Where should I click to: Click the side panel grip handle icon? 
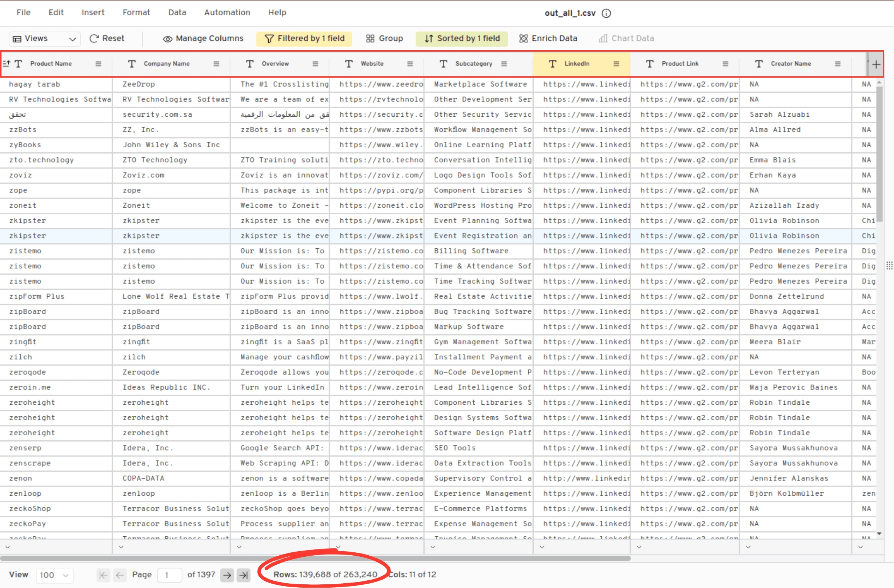[889, 265]
